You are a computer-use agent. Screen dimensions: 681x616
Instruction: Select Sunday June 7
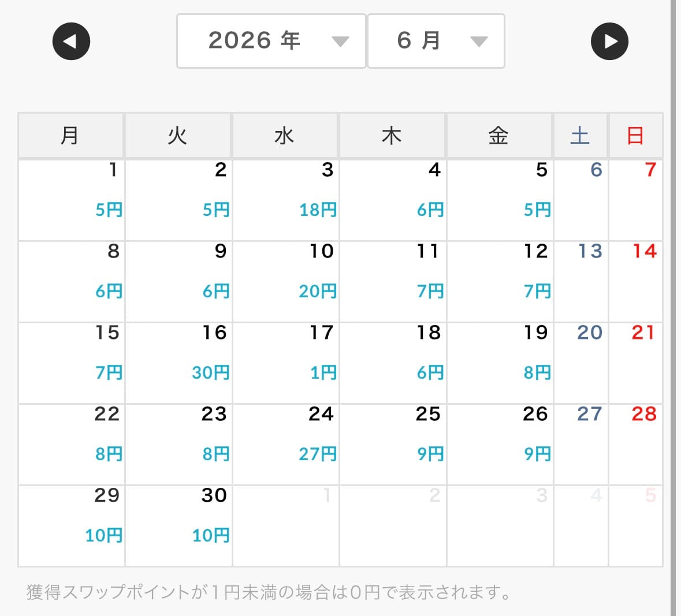[x=635, y=200]
